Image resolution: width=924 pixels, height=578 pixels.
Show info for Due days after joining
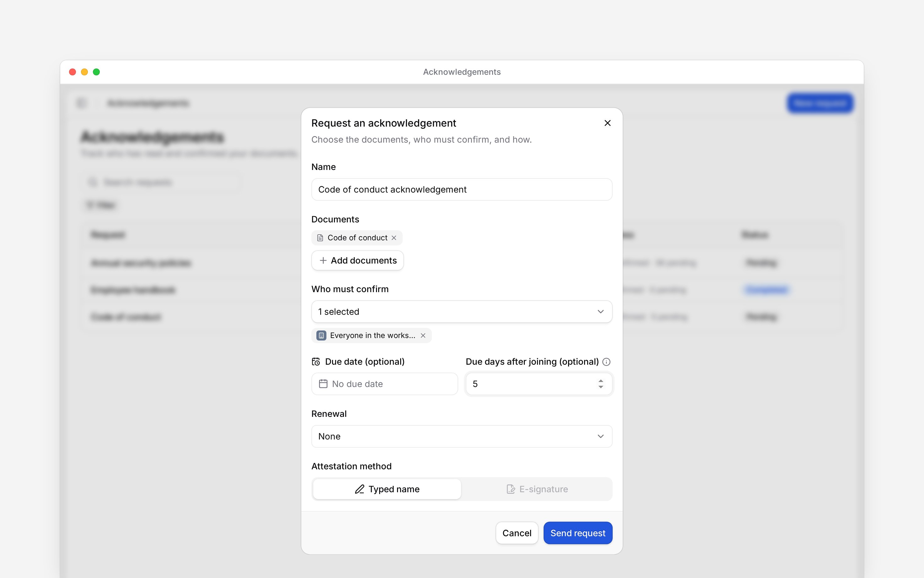606,362
